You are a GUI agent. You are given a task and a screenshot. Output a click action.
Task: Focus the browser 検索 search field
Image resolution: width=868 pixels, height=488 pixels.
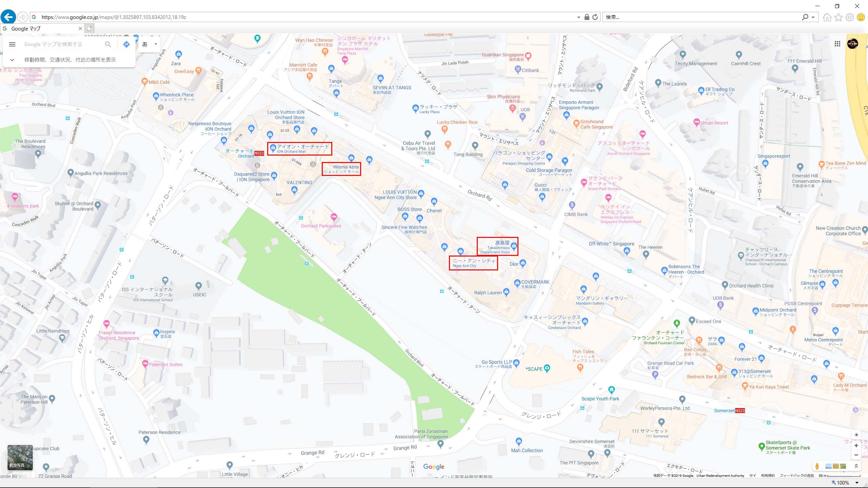click(702, 17)
